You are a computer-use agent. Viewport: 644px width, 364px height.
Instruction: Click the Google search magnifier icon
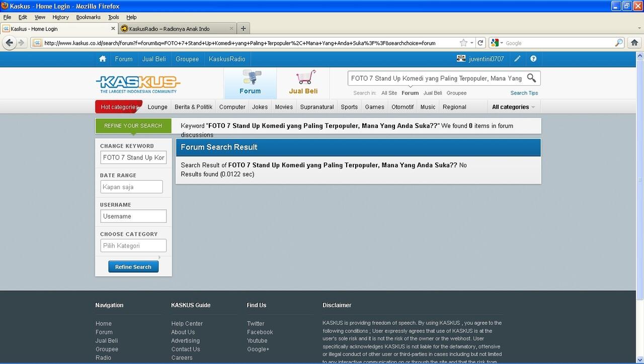[x=619, y=43]
